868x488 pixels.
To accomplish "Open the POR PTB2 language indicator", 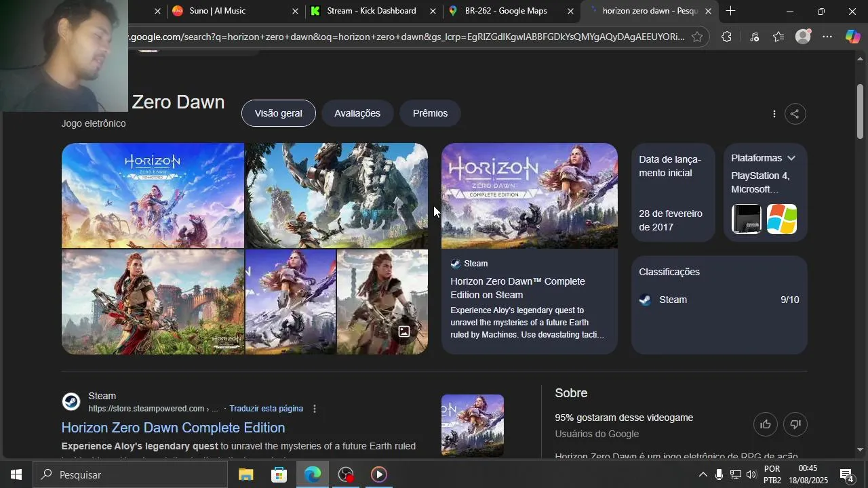I will [772, 475].
